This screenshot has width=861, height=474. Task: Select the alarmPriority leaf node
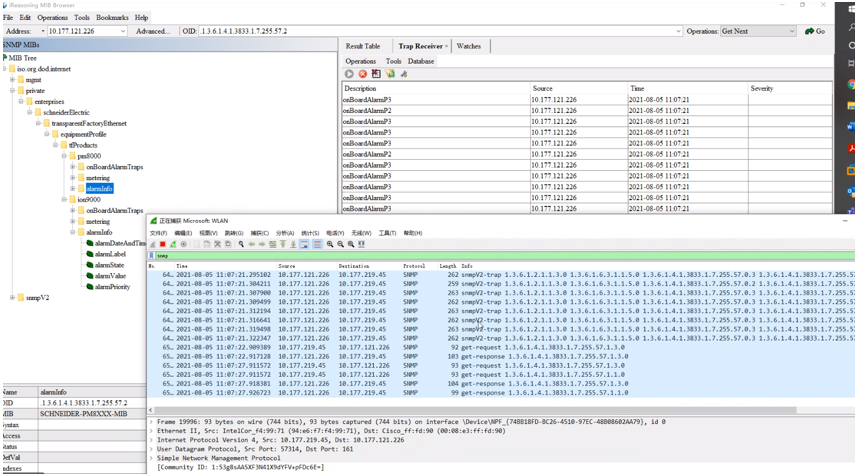(112, 287)
